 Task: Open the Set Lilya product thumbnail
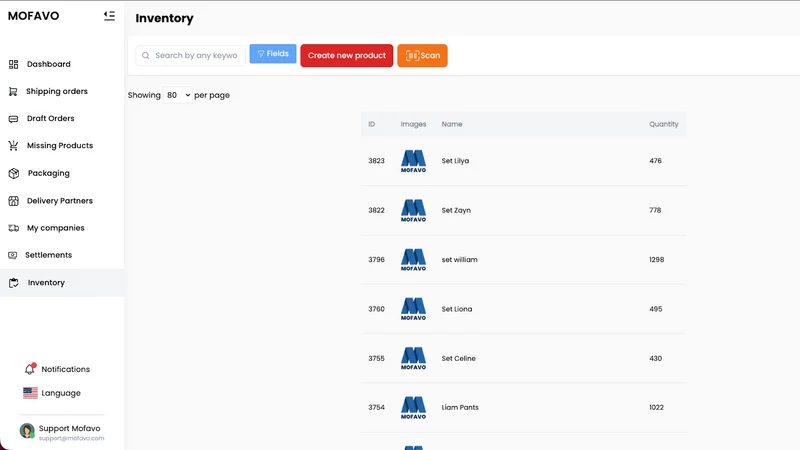(413, 161)
